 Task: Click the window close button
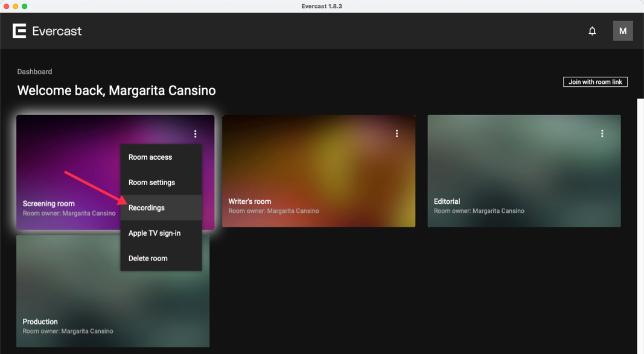click(6, 6)
